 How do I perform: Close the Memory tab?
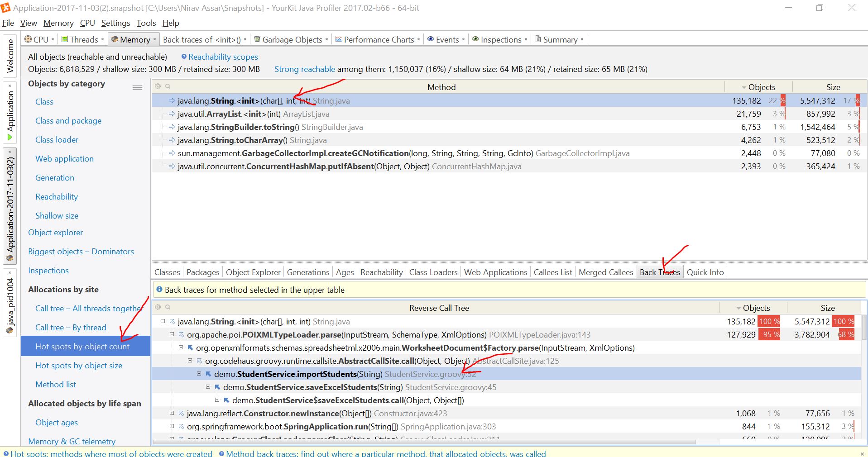154,39
